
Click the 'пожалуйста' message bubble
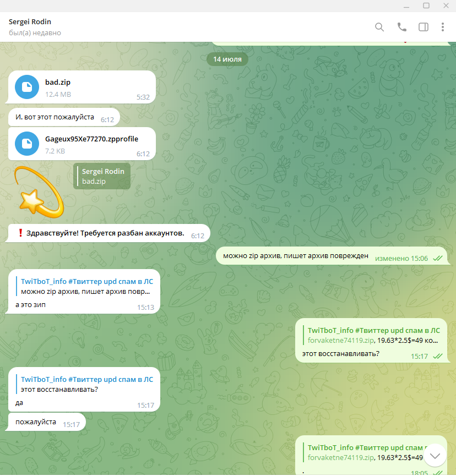47,422
